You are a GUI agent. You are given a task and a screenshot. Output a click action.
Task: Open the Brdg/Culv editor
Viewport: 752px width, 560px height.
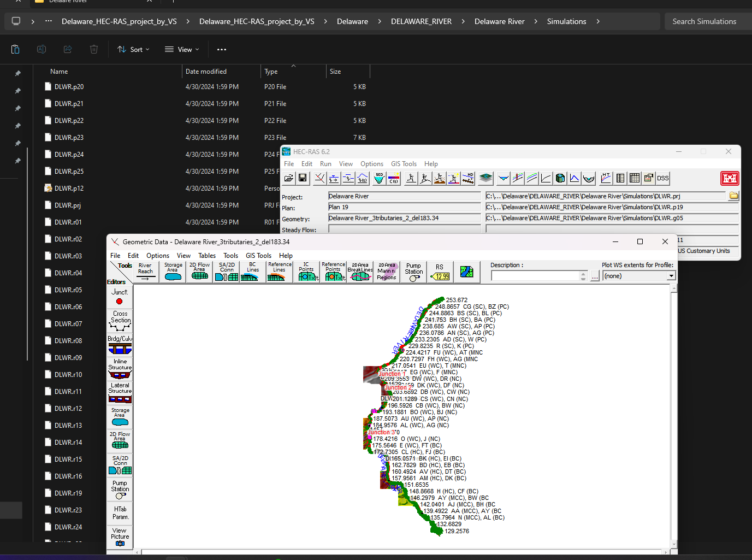coord(120,345)
